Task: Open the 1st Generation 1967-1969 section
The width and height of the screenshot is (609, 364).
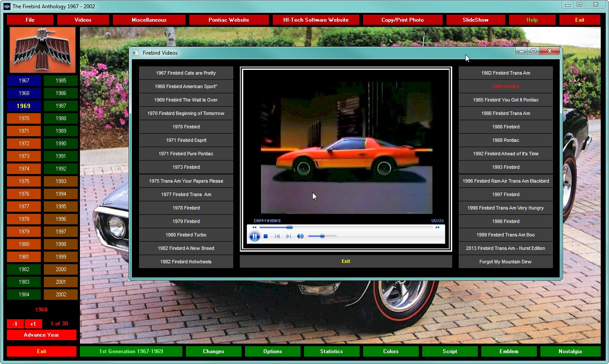Action: [x=131, y=351]
